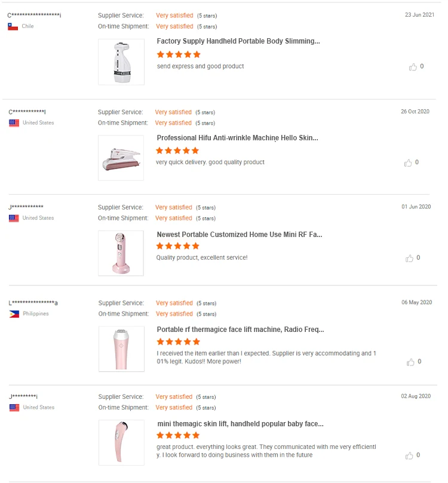Image resolution: width=448 pixels, height=483 pixels.
Task: Click the white body slimming device thumbnail
Action: (121, 62)
